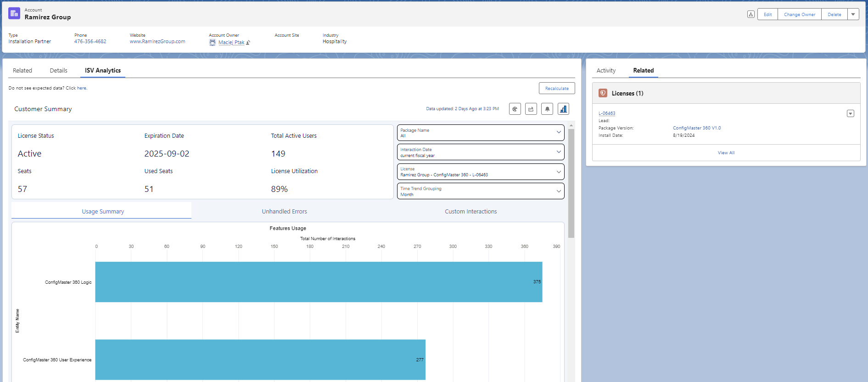Click the Data updated timestamp text
Viewport: 868px width, 382px height.
462,109
